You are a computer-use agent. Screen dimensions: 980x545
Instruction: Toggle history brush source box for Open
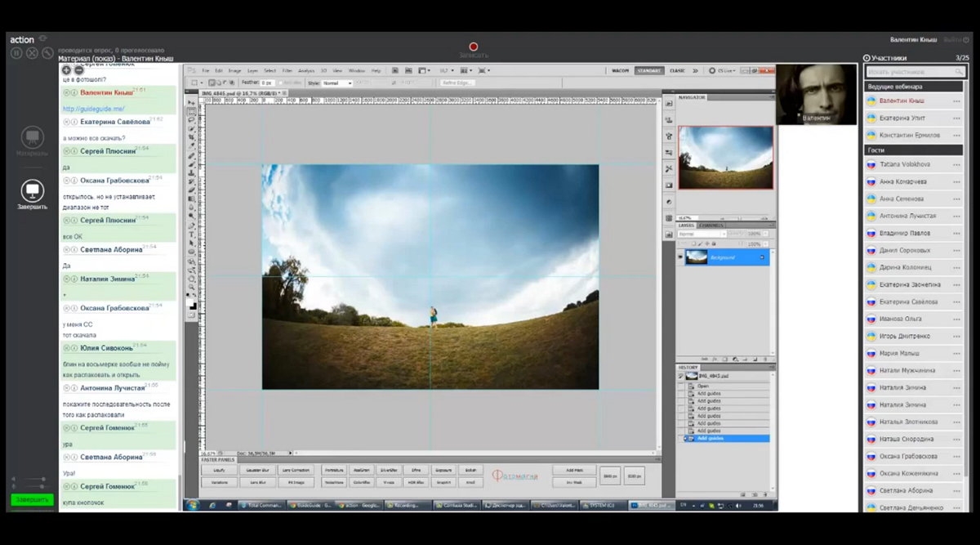(680, 386)
